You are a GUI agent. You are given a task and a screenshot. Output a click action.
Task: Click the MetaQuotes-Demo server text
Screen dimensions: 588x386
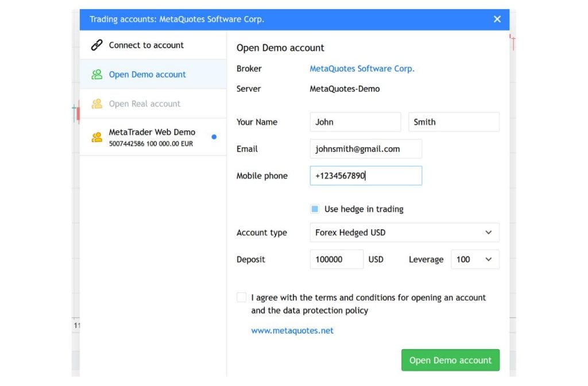(x=345, y=89)
